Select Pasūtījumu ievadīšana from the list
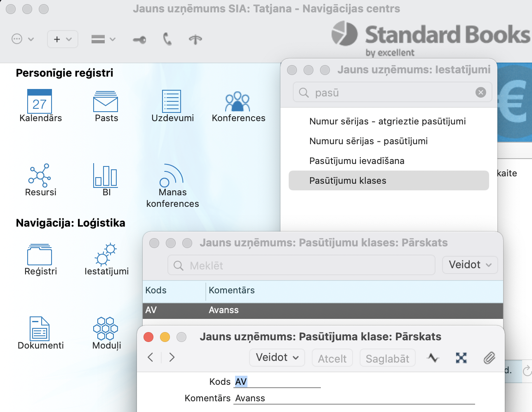Viewport: 532px width, 412px height. point(357,161)
